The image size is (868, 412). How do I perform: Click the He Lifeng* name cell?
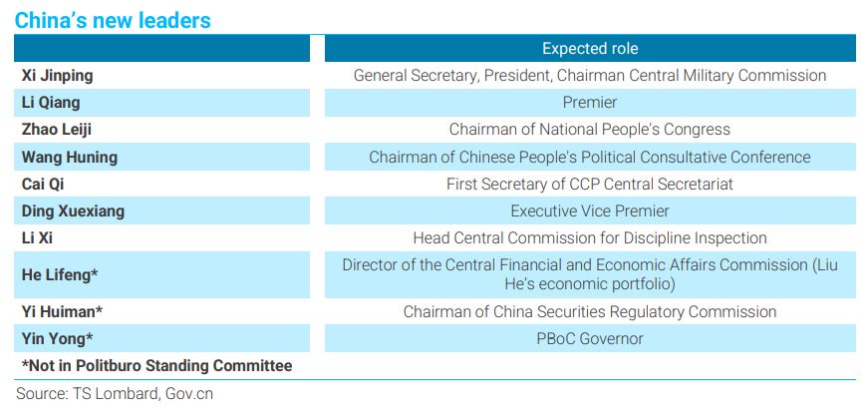161,275
